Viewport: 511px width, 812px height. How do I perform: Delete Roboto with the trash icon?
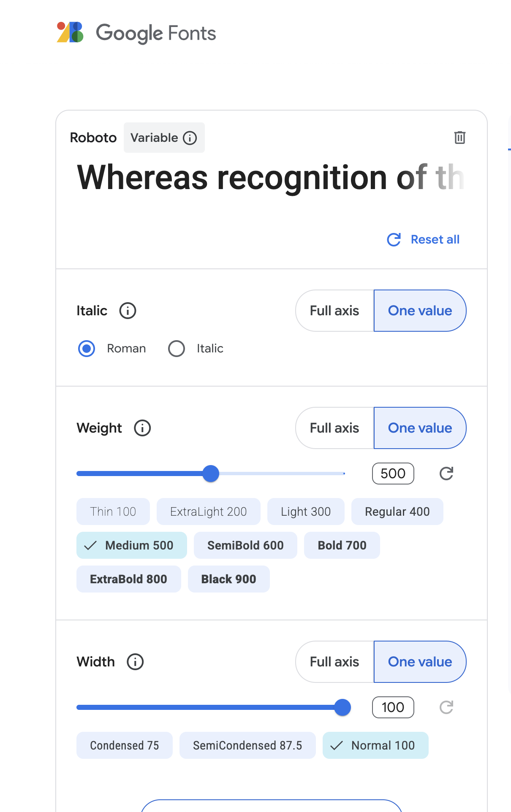click(x=459, y=138)
